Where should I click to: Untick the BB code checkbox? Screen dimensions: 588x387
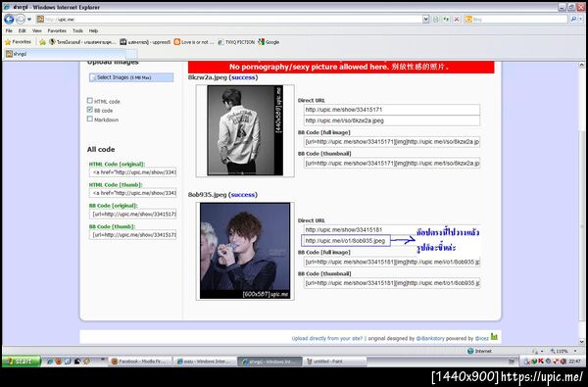tap(89, 110)
